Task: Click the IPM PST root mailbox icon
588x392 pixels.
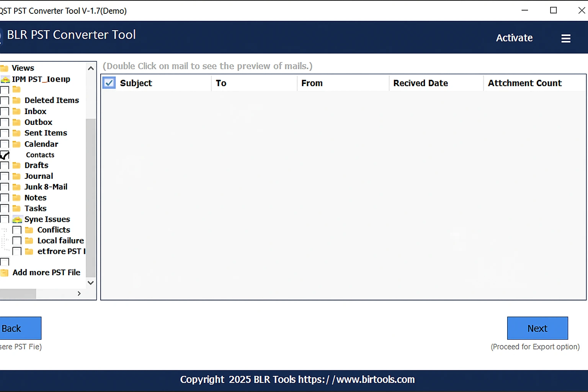Action: 5,79
